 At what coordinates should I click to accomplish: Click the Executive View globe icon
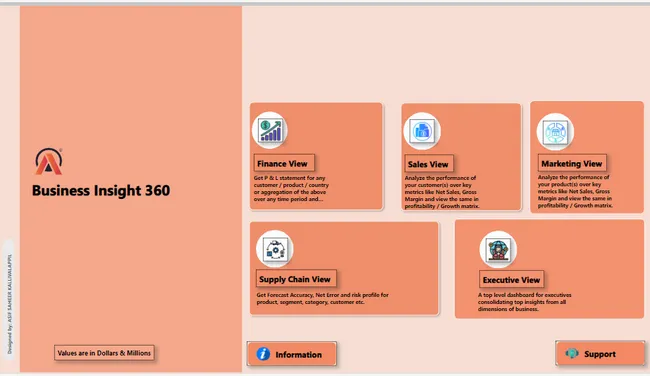pos(498,250)
